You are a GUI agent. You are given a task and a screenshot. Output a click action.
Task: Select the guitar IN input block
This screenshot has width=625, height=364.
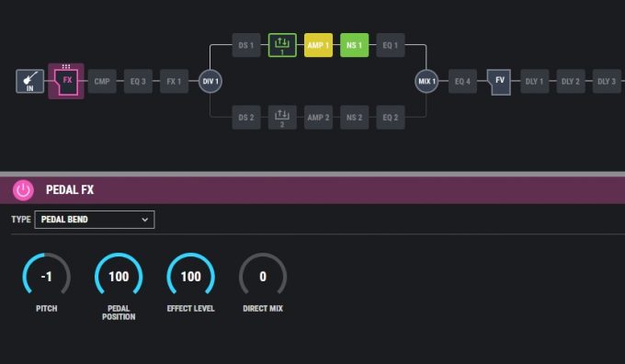[30, 81]
